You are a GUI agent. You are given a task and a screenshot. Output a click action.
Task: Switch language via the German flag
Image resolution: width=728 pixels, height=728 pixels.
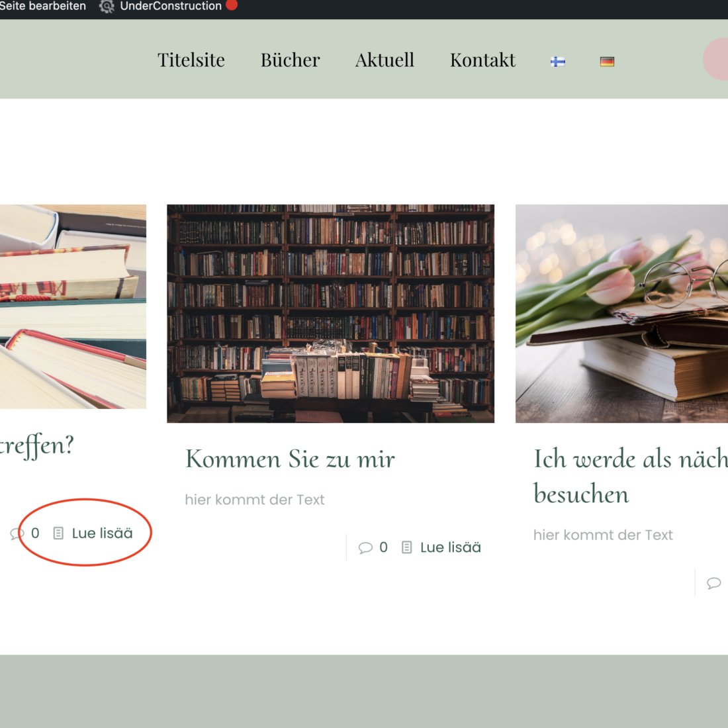607,62
